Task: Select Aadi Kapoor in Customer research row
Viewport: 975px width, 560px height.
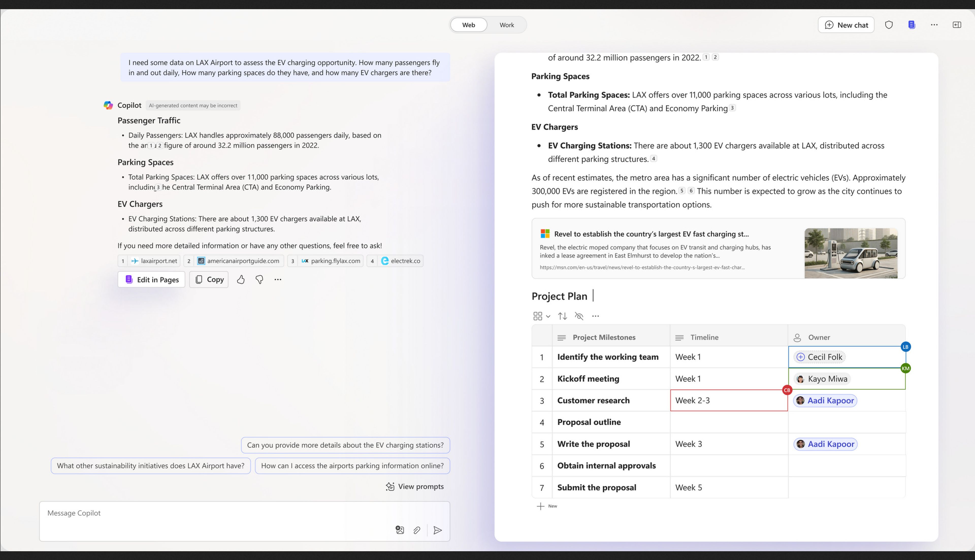Action: pyautogui.click(x=825, y=400)
